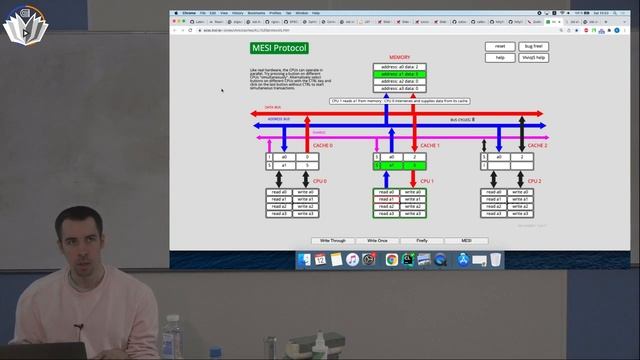Image resolution: width=640 pixels, height=360 pixels.
Task: Reload the page in Chrome
Action: [190, 30]
